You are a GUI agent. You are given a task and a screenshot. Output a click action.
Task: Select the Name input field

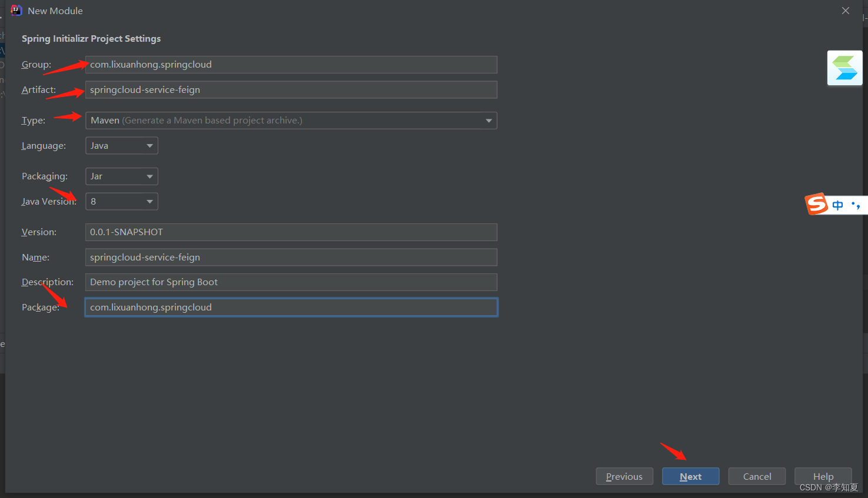pos(291,258)
